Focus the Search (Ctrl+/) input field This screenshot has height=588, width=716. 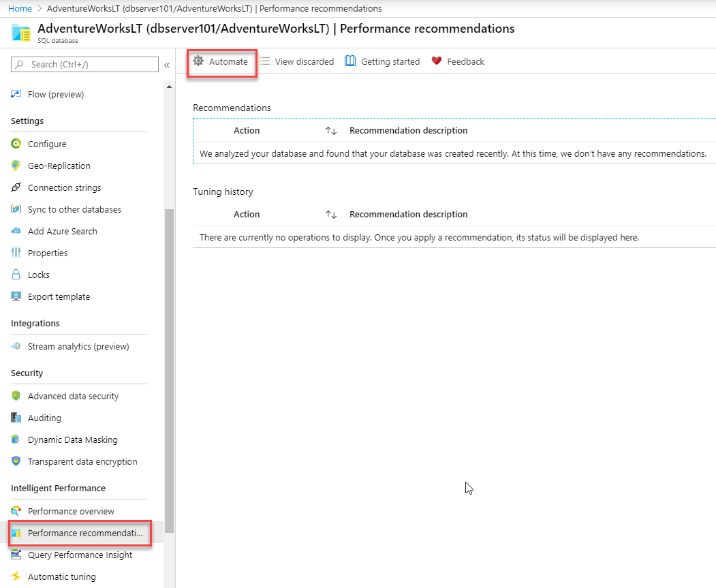pyautogui.click(x=84, y=64)
